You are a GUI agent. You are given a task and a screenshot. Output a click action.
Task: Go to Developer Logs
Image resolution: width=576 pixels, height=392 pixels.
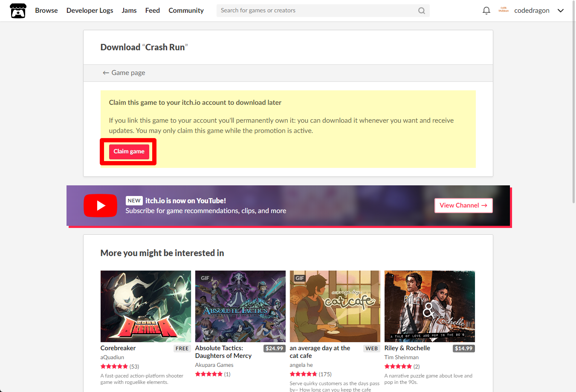coord(90,11)
